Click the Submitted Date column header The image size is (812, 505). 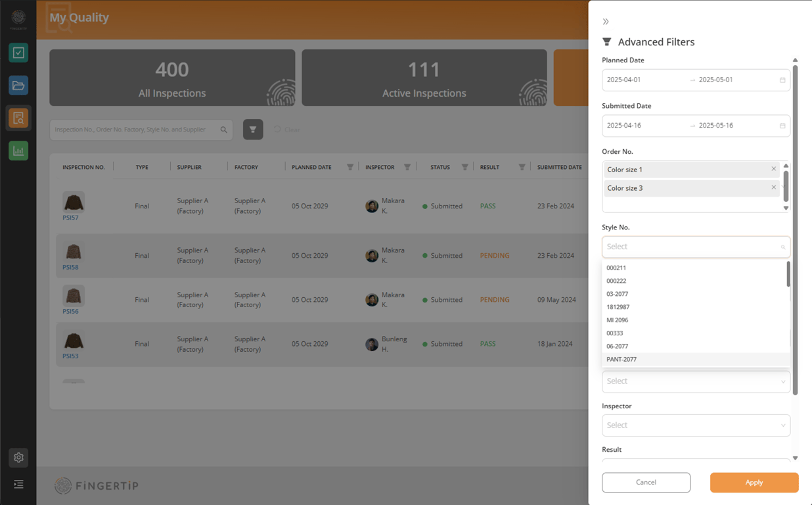pos(559,167)
